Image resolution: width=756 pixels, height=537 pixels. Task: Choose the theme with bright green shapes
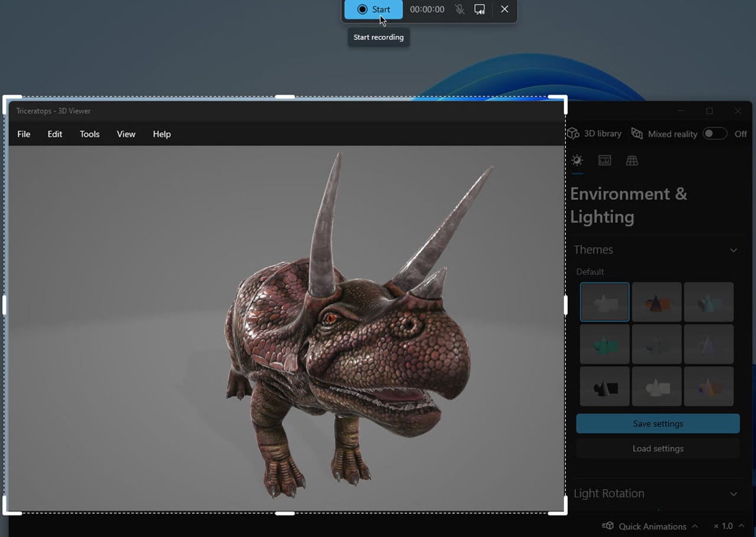coord(605,344)
